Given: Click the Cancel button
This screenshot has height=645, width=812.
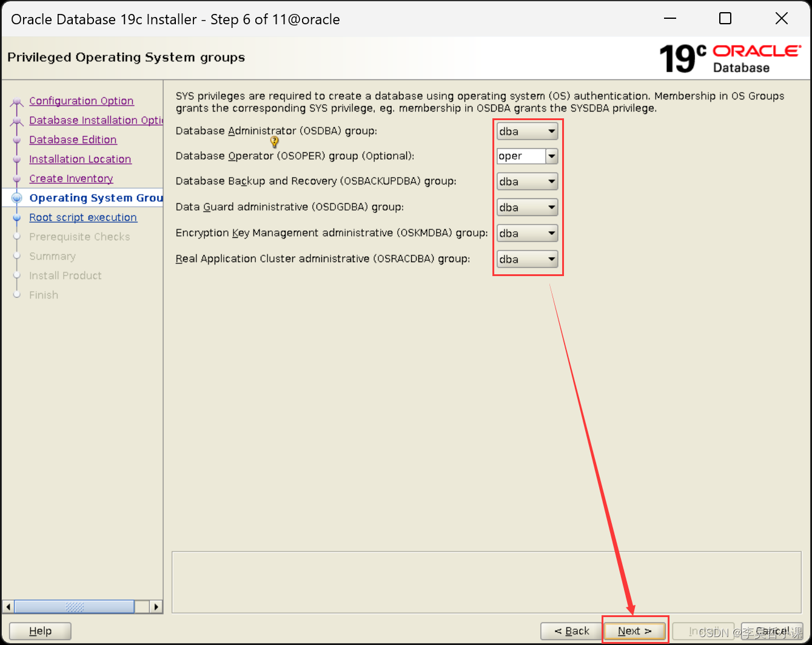Looking at the screenshot, I should point(772,631).
